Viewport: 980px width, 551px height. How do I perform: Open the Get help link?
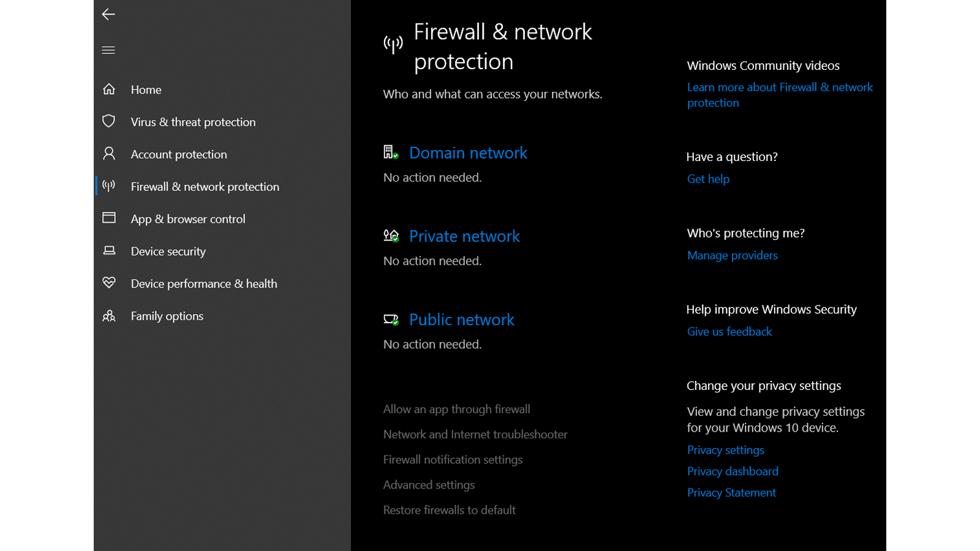708,179
